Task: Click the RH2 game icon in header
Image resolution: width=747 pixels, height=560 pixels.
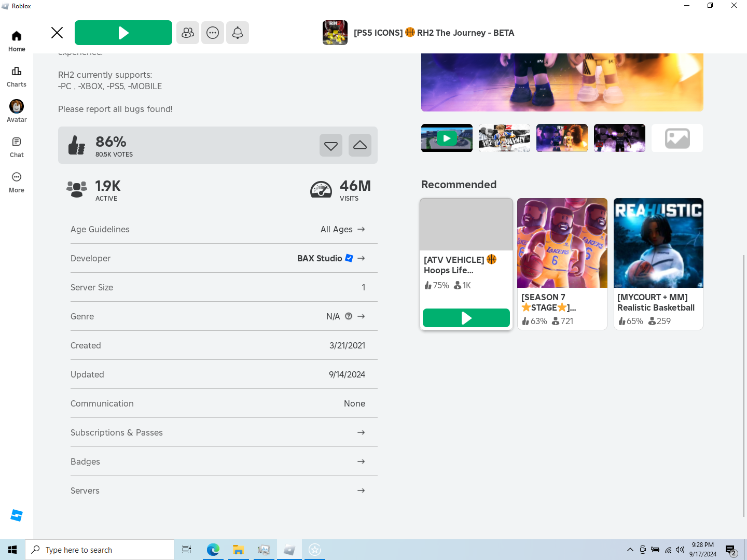Action: pyautogui.click(x=335, y=33)
